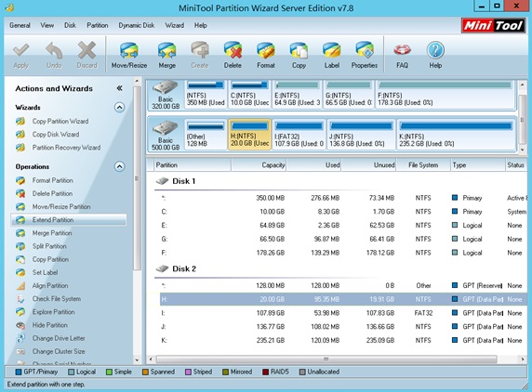Viewport: 532px width, 392px height.
Task: Open the Wizard menu
Action: point(175,25)
